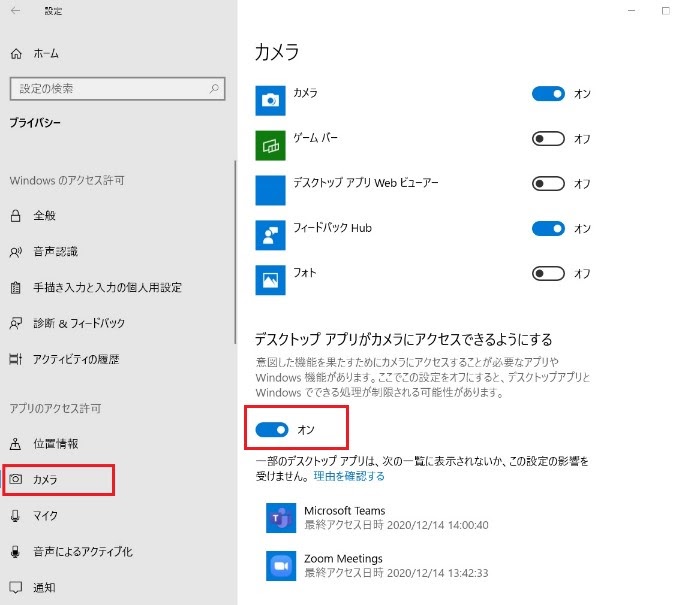
Task: Click the ゲーム バー green app icon
Action: point(270,145)
